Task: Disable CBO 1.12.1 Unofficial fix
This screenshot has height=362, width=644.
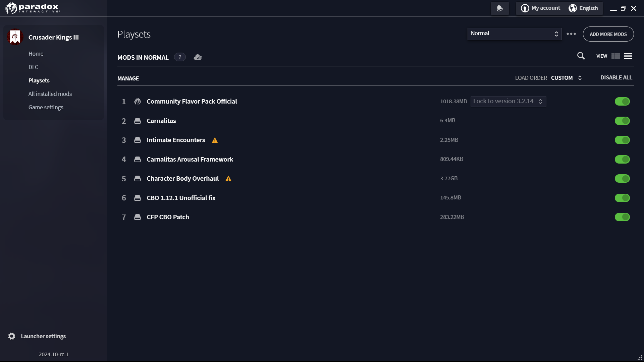Action: point(622,198)
